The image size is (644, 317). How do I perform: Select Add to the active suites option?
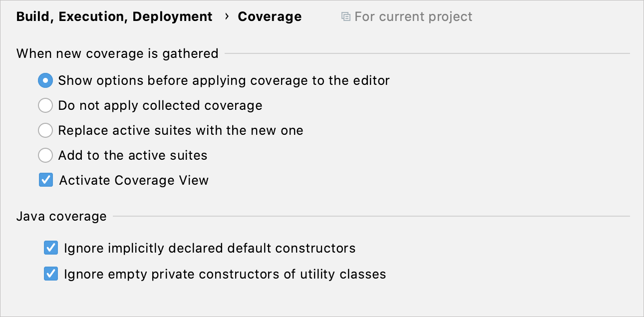[x=45, y=155]
